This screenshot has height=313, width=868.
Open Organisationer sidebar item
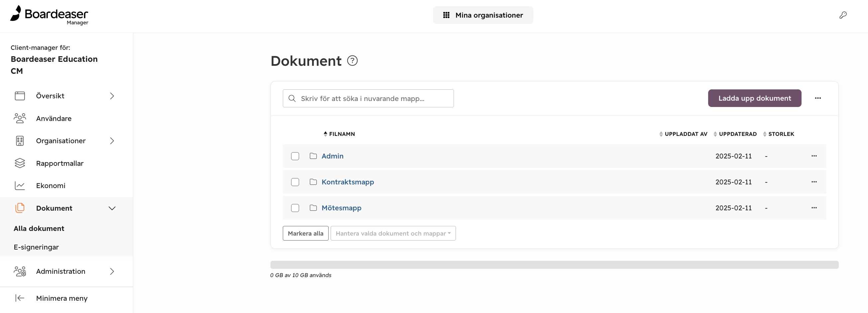point(66,141)
